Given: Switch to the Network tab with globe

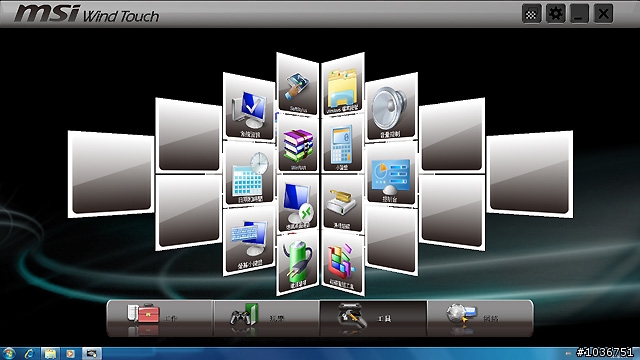Looking at the screenshot, I should pos(480,318).
